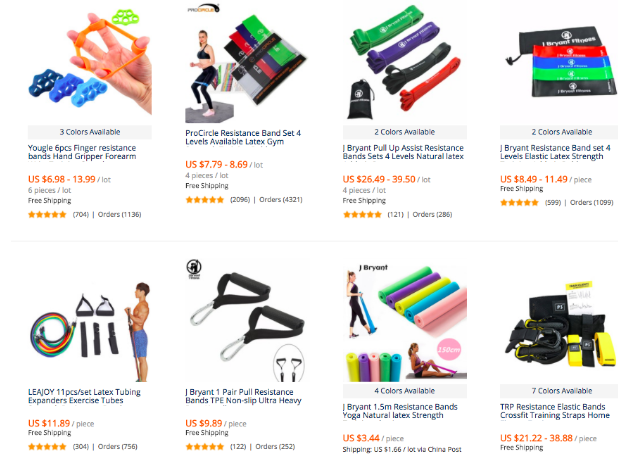Open the J Bryant Resistance Band set 4 image

tap(559, 61)
